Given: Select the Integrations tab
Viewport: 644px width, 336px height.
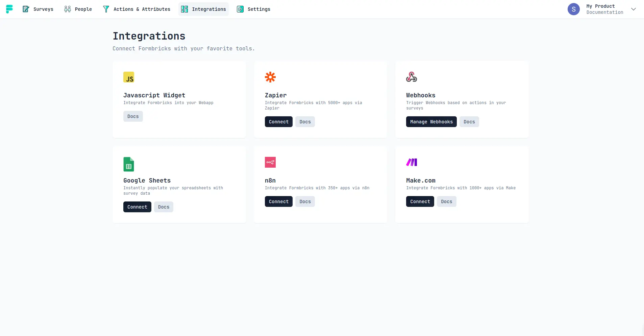Looking at the screenshot, I should coord(203,9).
